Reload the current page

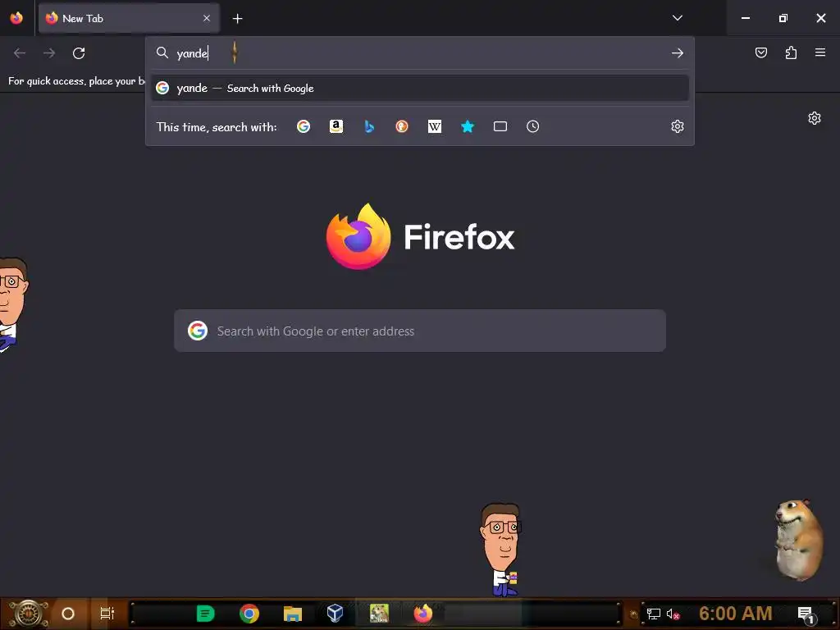click(x=79, y=53)
